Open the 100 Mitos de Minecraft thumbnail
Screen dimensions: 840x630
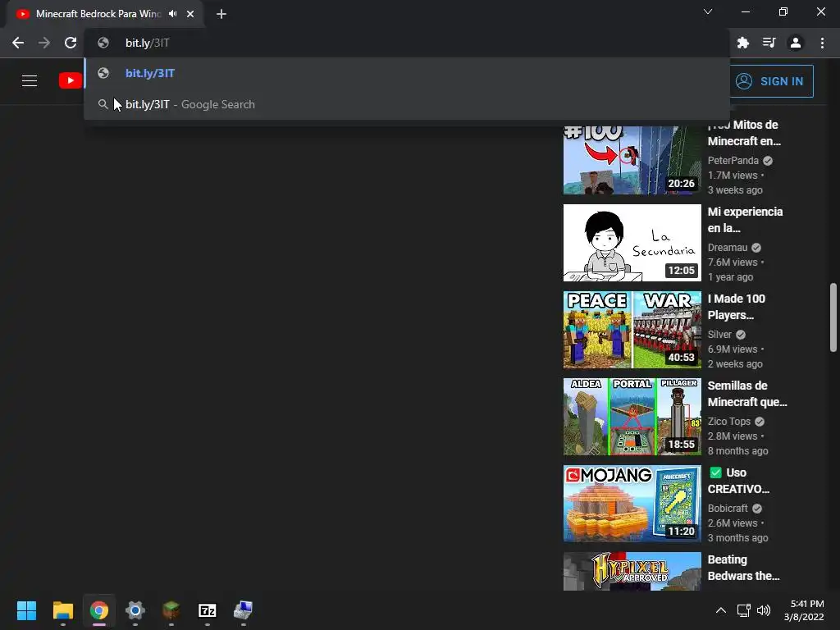[632, 160]
